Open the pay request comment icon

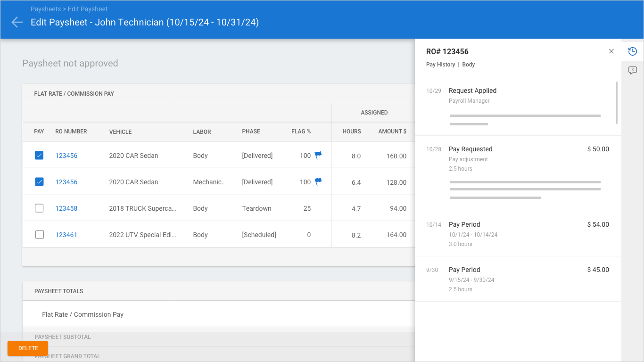(x=633, y=70)
